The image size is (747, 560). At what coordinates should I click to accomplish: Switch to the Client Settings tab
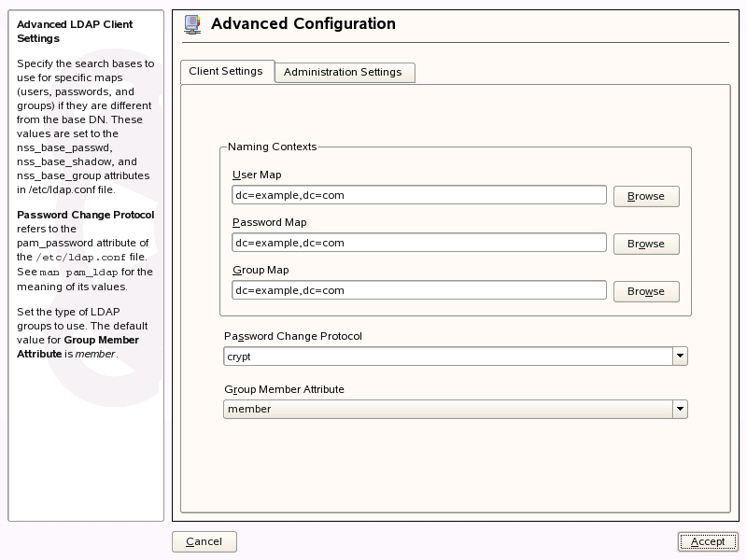(225, 72)
